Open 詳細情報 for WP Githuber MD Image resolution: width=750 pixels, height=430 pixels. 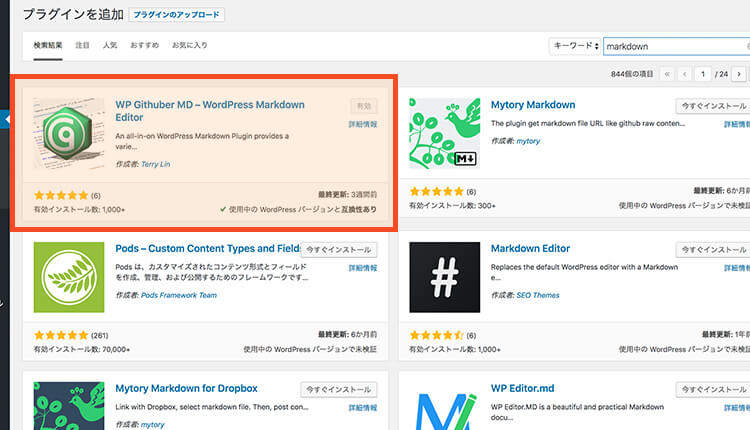click(x=362, y=125)
